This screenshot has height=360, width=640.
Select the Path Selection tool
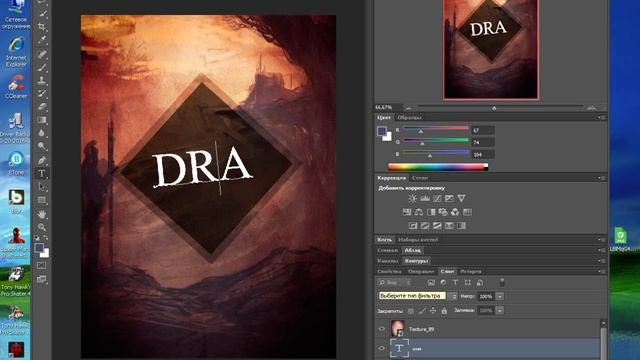[x=42, y=187]
